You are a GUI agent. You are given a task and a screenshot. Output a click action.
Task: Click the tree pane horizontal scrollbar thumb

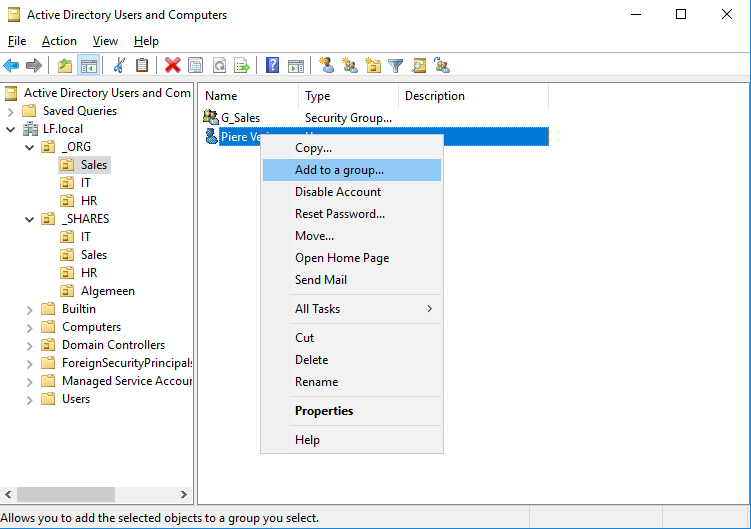[66, 494]
